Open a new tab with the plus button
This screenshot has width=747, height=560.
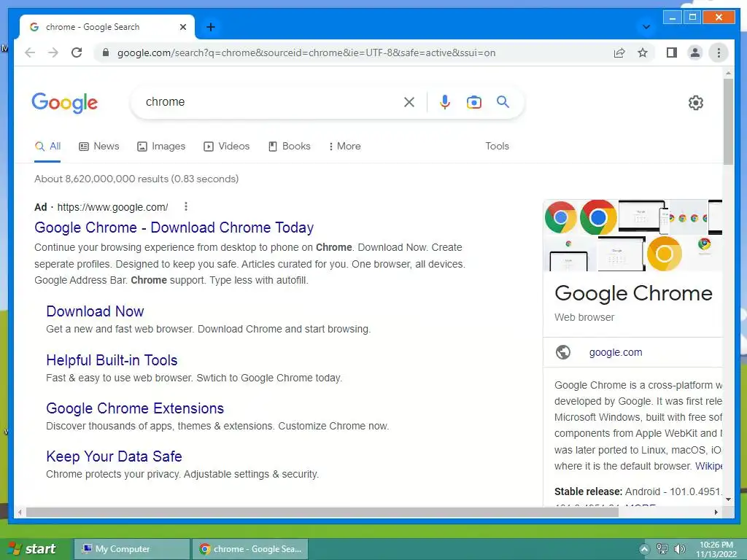coord(211,27)
